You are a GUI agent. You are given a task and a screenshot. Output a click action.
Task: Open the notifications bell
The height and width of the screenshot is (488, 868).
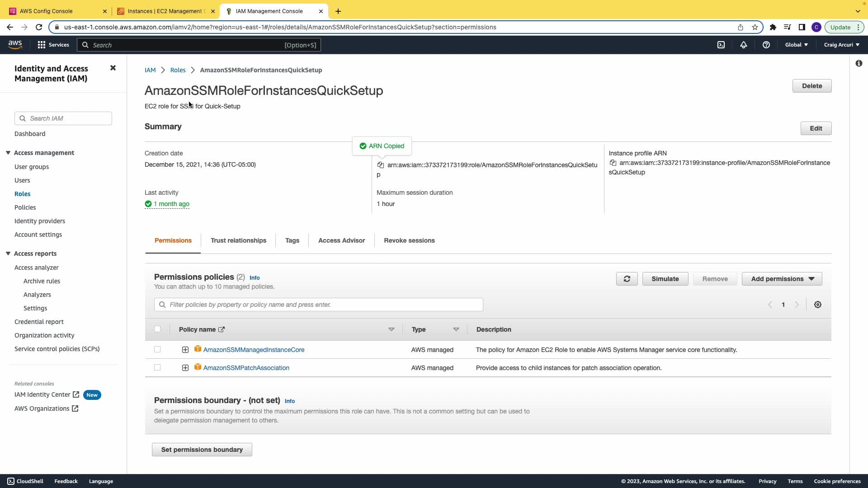tap(743, 45)
